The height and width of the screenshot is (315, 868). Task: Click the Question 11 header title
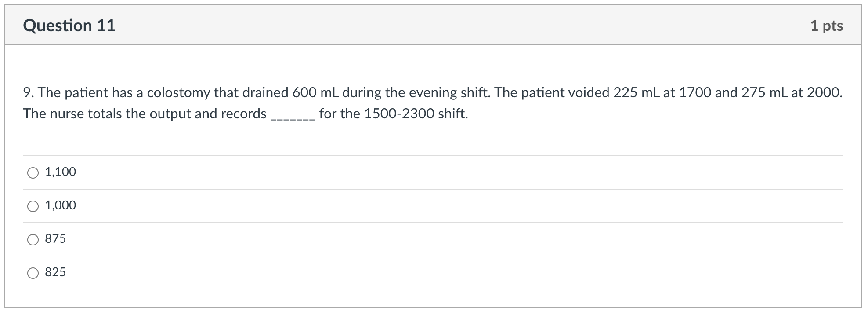pos(69,25)
